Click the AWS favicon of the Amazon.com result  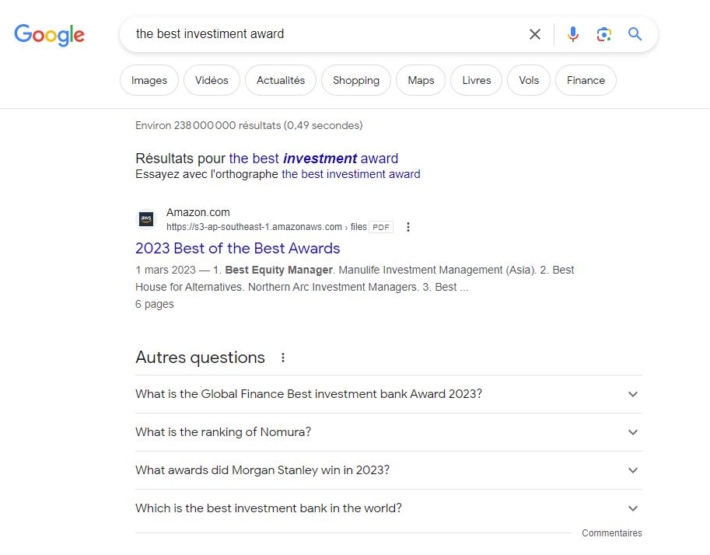[146, 219]
